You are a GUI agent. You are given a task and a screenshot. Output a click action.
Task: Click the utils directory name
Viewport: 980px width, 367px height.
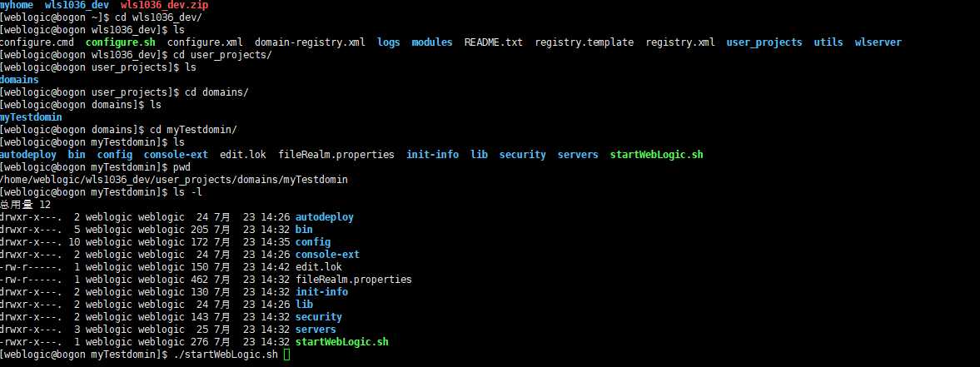tap(828, 42)
